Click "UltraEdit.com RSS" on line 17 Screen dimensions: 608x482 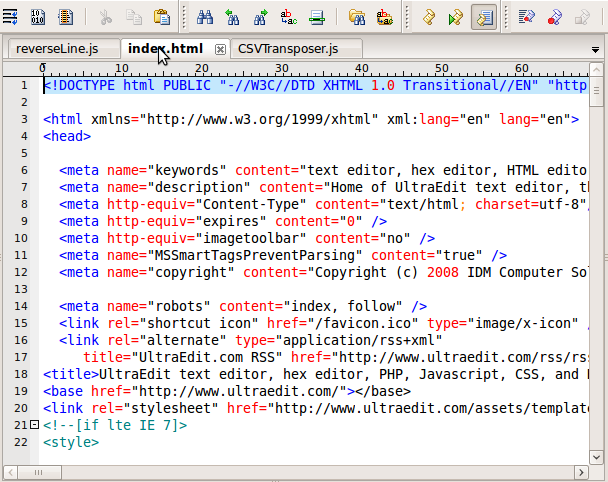coord(206,357)
